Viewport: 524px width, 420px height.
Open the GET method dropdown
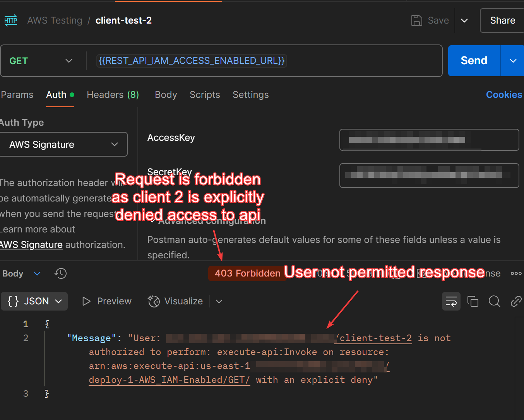pos(41,61)
